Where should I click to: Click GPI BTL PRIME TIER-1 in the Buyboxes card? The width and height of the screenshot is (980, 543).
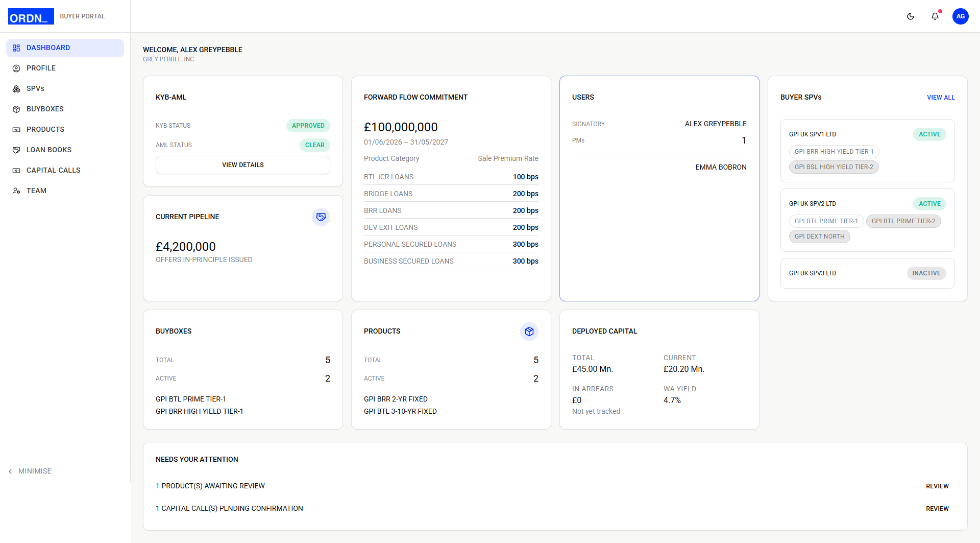pyautogui.click(x=191, y=399)
